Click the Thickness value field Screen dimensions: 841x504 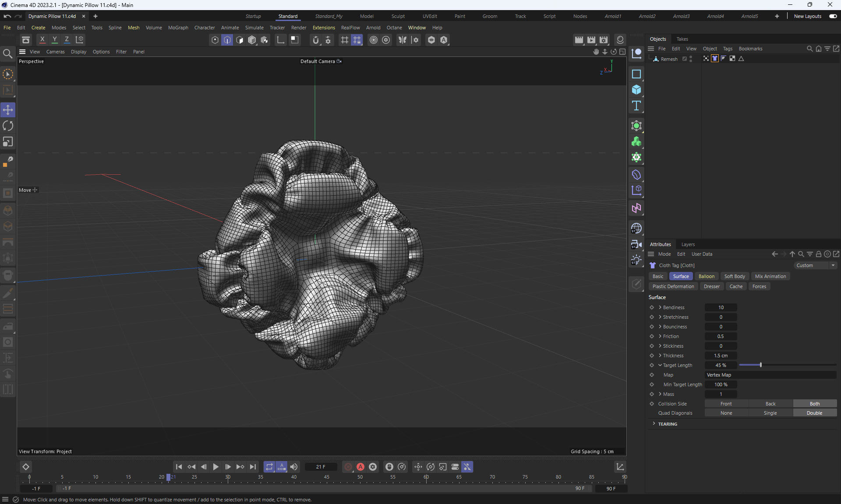[x=721, y=356]
